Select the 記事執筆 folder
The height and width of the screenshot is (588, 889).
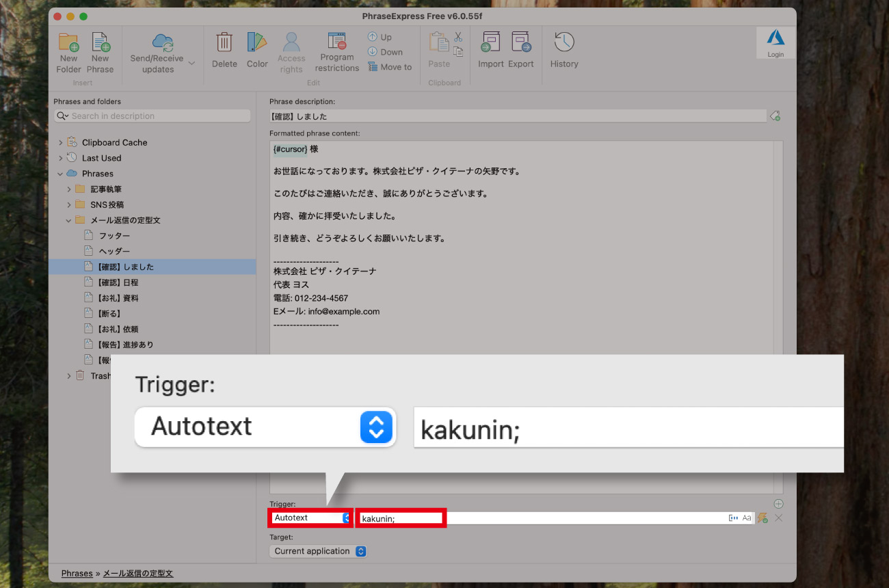106,189
